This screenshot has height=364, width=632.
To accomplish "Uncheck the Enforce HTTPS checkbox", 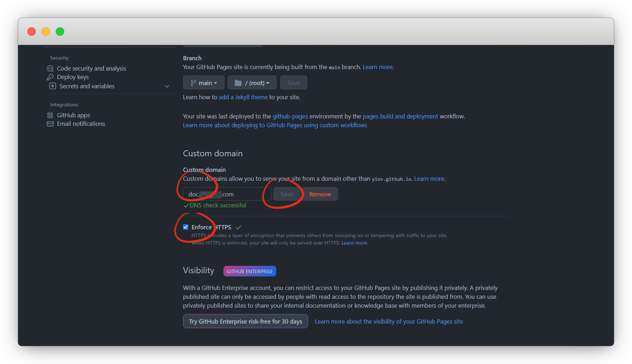I will coord(185,227).
